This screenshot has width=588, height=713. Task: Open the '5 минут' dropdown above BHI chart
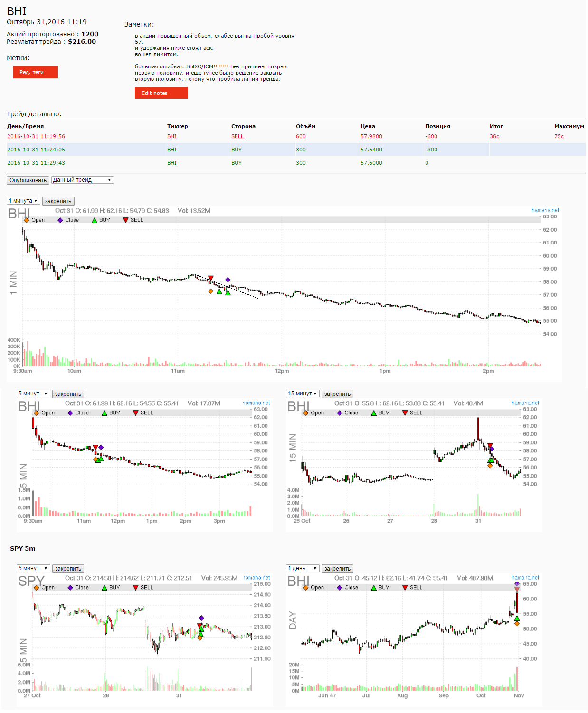[33, 394]
